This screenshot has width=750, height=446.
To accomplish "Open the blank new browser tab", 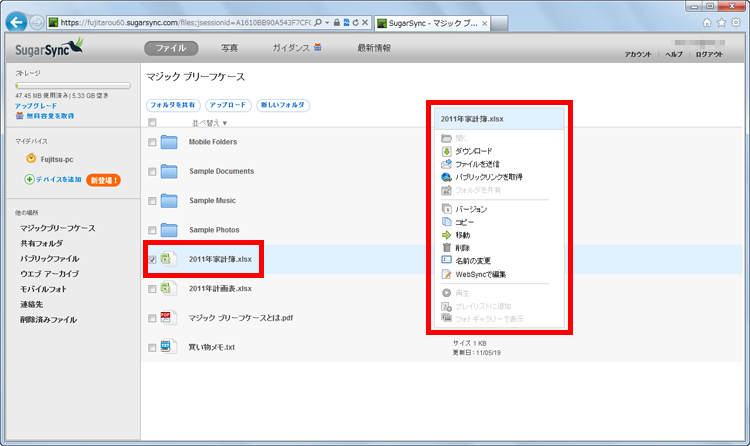I will click(x=499, y=23).
